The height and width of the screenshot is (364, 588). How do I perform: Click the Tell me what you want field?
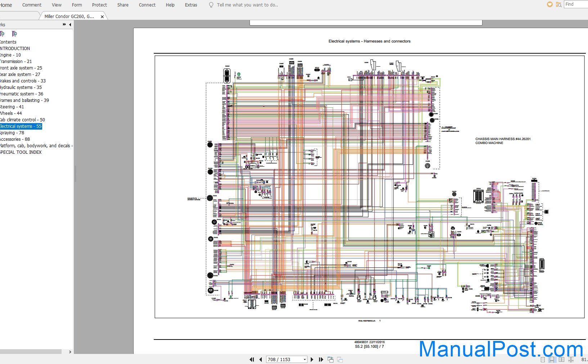point(247,5)
